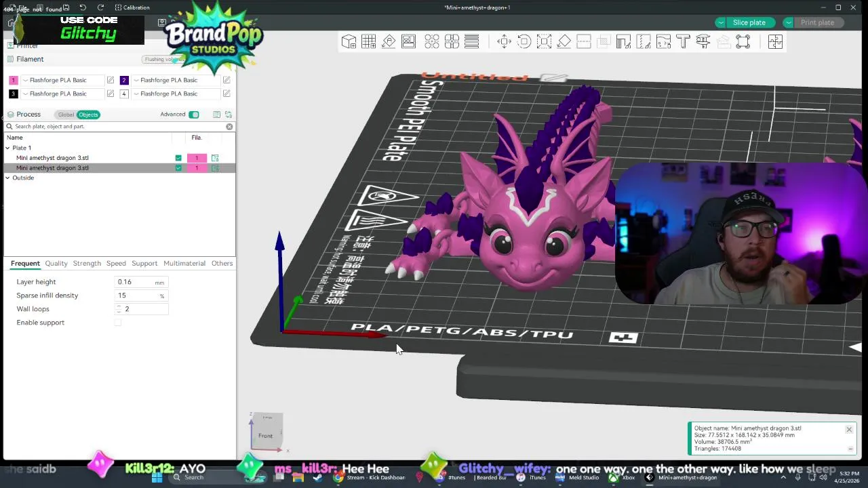Switch Process scope to Objects
This screenshot has height=488, width=868.
(x=88, y=115)
